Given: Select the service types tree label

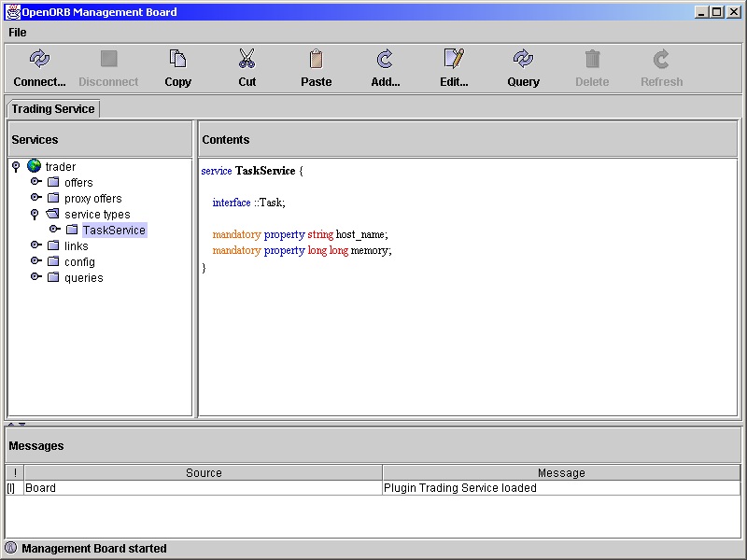Looking at the screenshot, I should (97, 215).
